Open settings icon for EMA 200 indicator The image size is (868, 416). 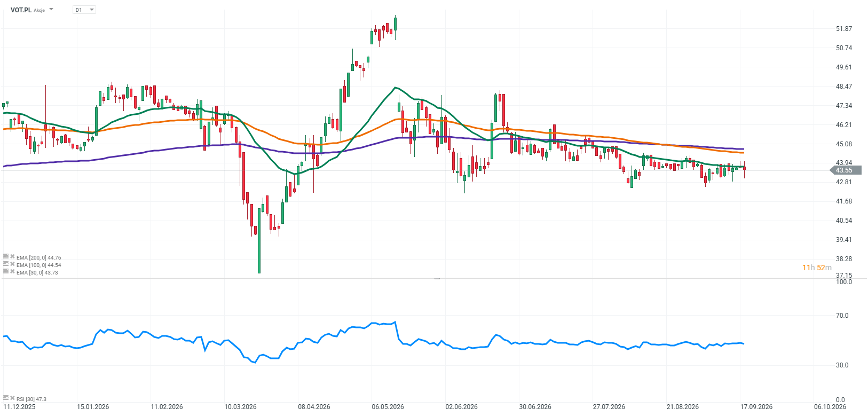6,256
